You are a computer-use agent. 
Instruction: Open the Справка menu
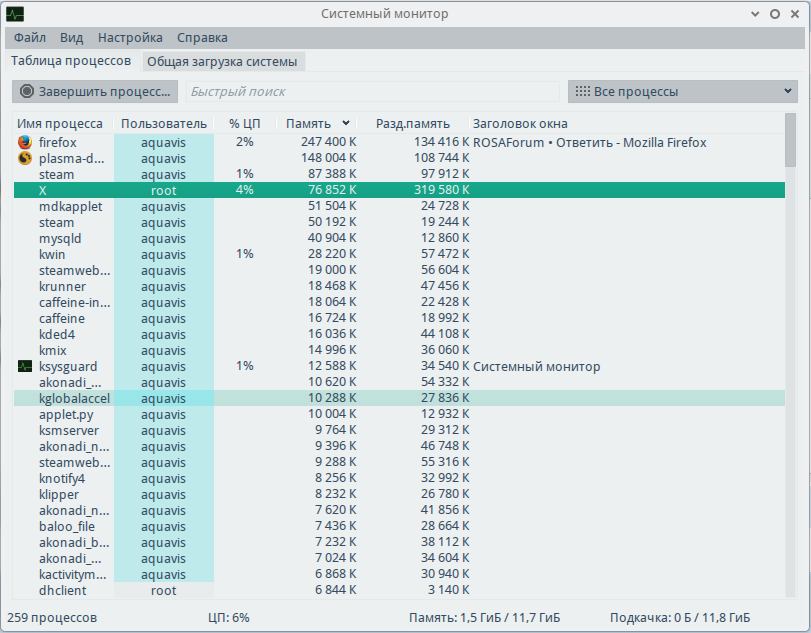click(202, 38)
